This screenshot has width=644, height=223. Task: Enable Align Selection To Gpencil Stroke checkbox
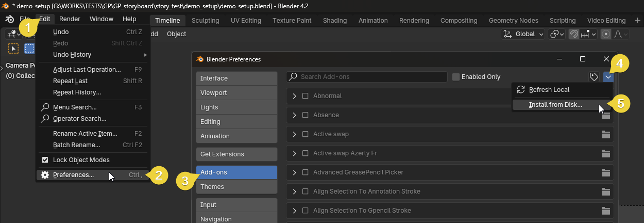[x=305, y=211]
